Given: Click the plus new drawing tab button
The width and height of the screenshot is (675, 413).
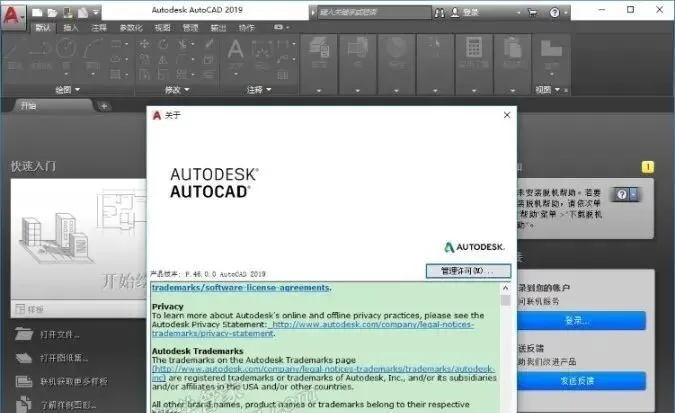Looking at the screenshot, I should pyautogui.click(x=104, y=106).
